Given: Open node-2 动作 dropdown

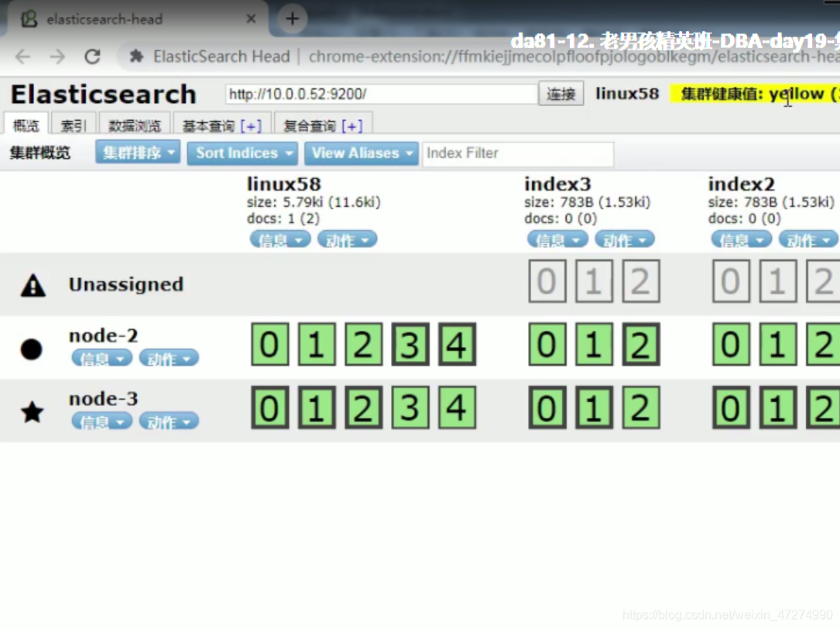Looking at the screenshot, I should tap(169, 358).
